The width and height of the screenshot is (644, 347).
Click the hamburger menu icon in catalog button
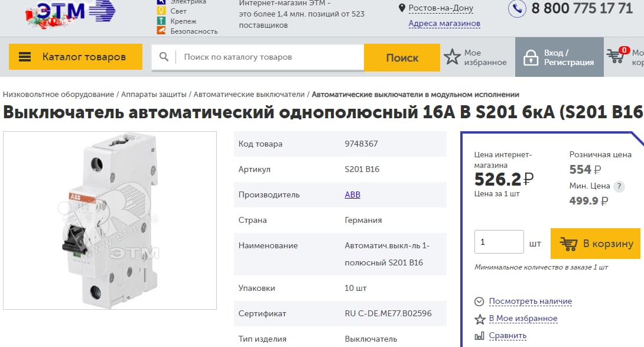pyautogui.click(x=25, y=57)
